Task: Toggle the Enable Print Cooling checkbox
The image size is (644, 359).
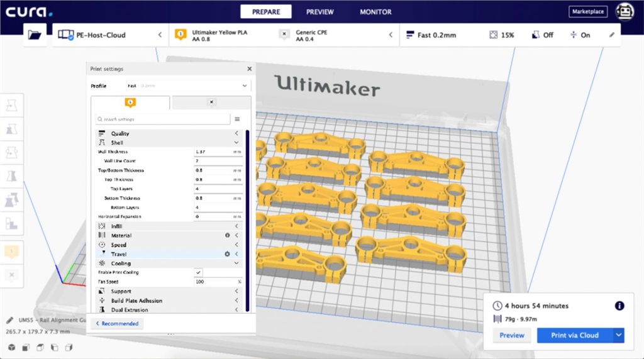Action: [x=199, y=272]
